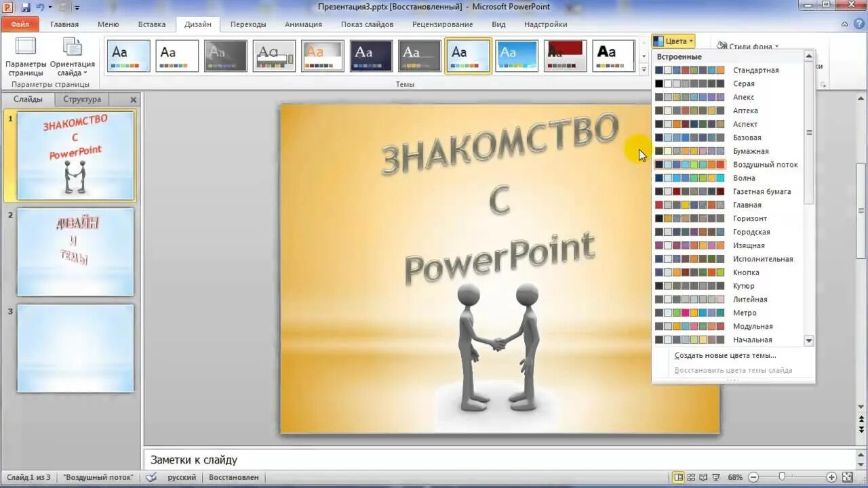Screen dimensions: 868x488
Task: Choose the Апекс color scheme
Action: pyautogui.click(x=730, y=98)
